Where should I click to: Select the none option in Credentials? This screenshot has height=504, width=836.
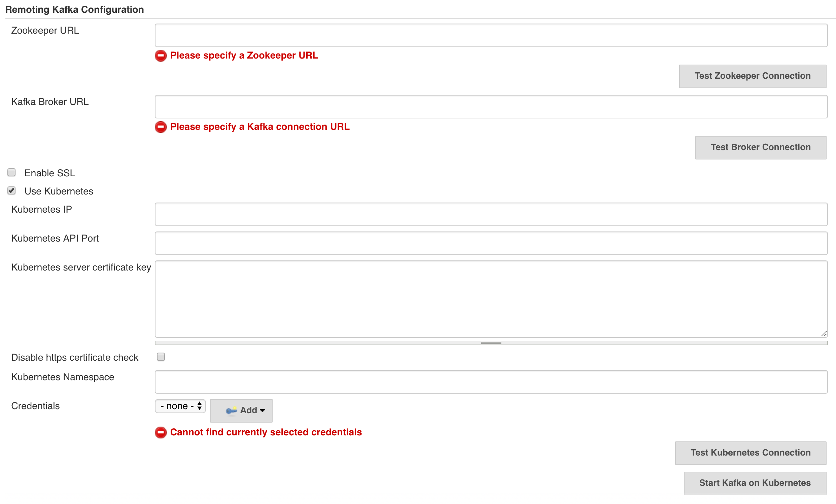[x=179, y=406]
